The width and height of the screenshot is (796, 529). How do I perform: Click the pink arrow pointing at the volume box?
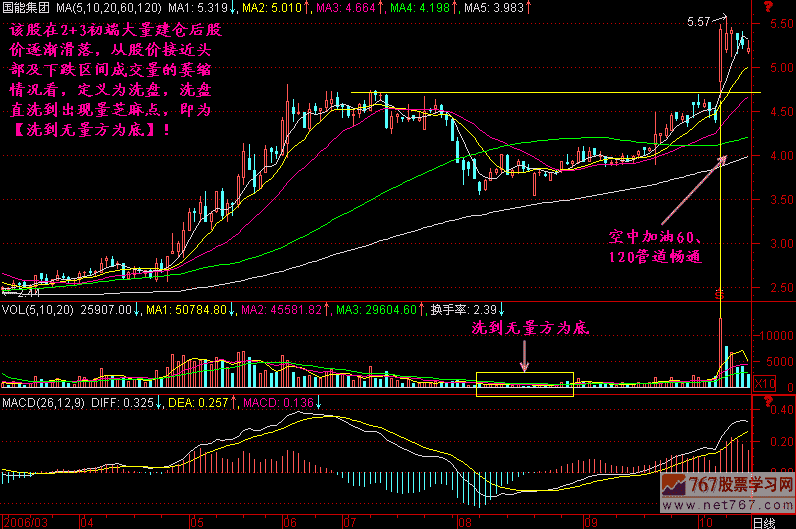(526, 355)
